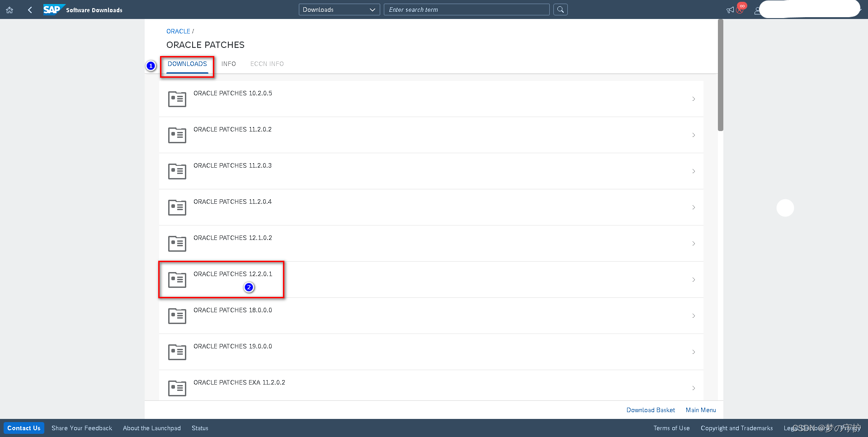Image resolution: width=868 pixels, height=437 pixels.
Task: Open Copyright and Trademarks link
Action: click(737, 428)
